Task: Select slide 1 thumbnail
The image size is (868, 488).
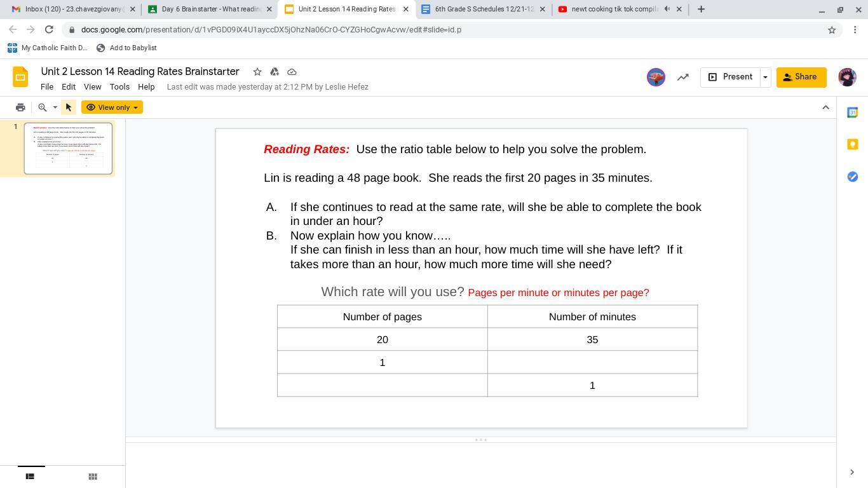Action: tap(68, 148)
